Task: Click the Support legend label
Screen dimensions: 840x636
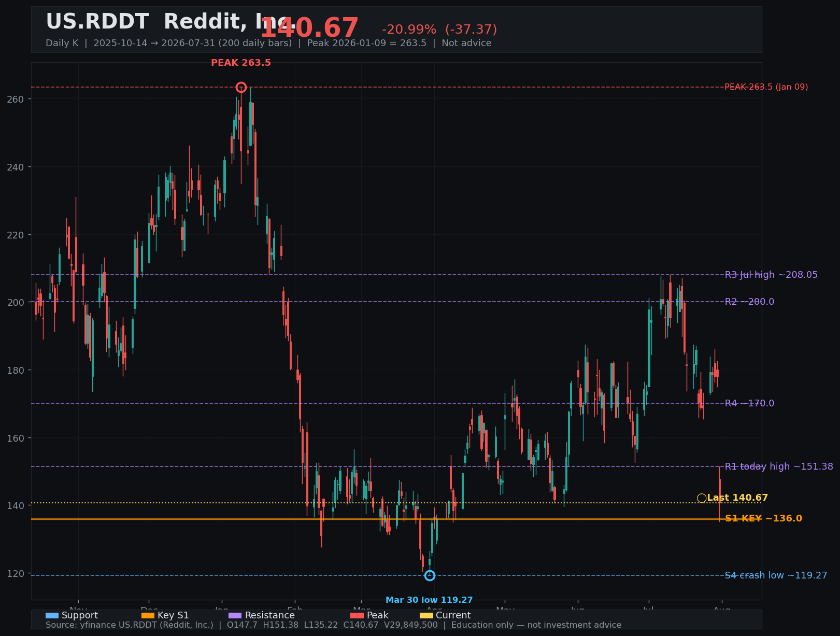Action: pyautogui.click(x=80, y=615)
